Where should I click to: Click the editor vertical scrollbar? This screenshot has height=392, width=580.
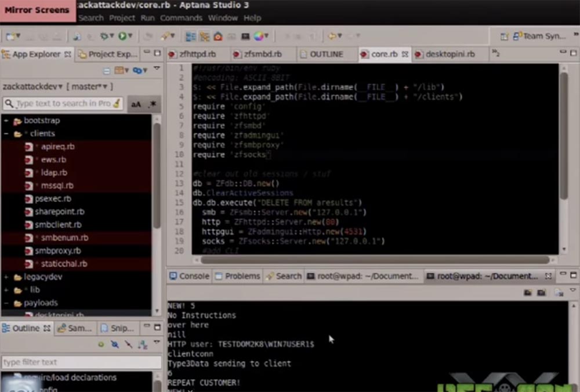tap(564, 135)
